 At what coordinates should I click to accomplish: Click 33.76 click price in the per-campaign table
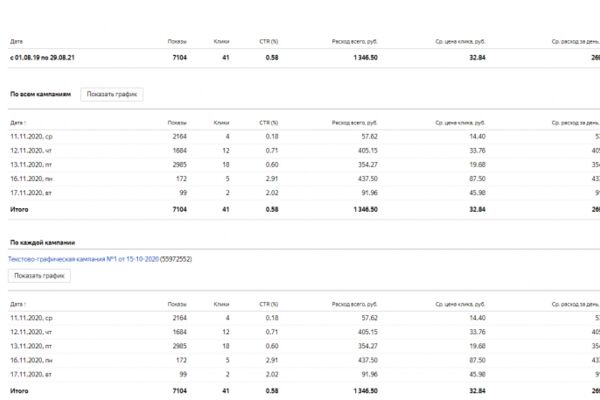point(478,332)
